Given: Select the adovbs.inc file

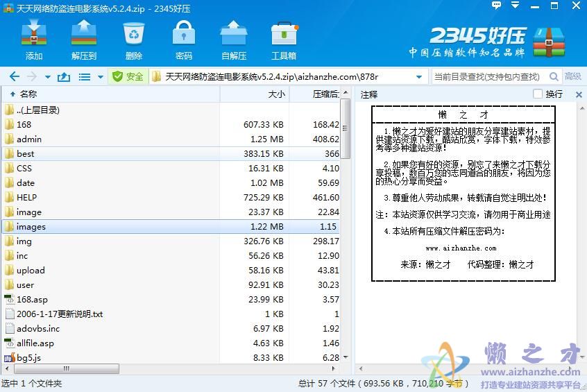Looking at the screenshot, I should point(171,329).
